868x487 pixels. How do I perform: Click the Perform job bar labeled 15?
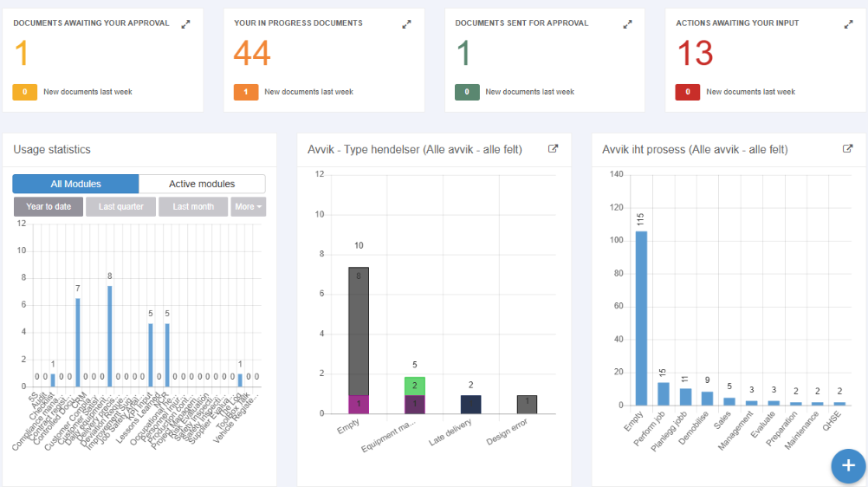pos(664,394)
